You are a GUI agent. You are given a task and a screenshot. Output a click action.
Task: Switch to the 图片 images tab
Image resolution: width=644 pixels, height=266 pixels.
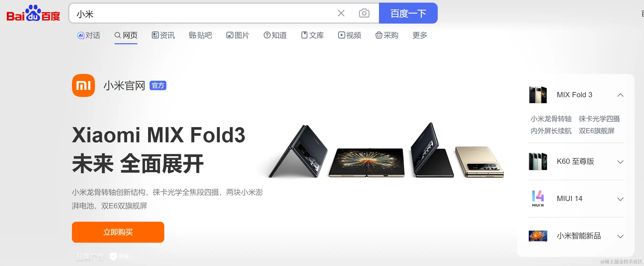(238, 35)
